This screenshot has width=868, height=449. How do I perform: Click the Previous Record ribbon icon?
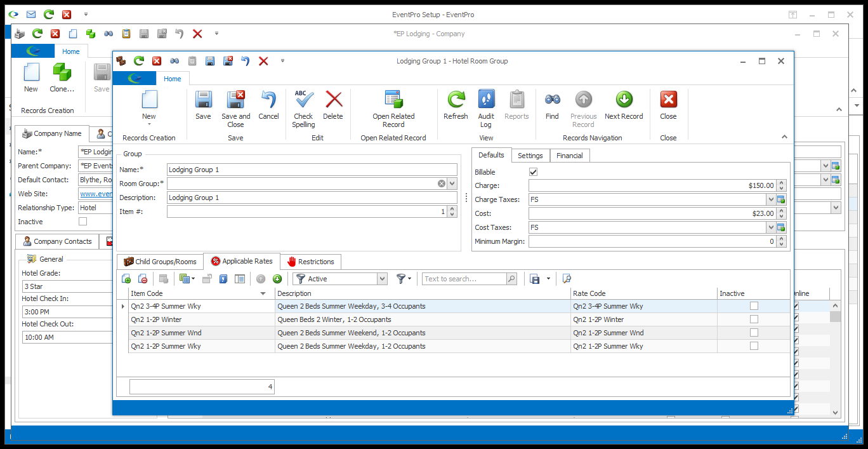(x=583, y=109)
